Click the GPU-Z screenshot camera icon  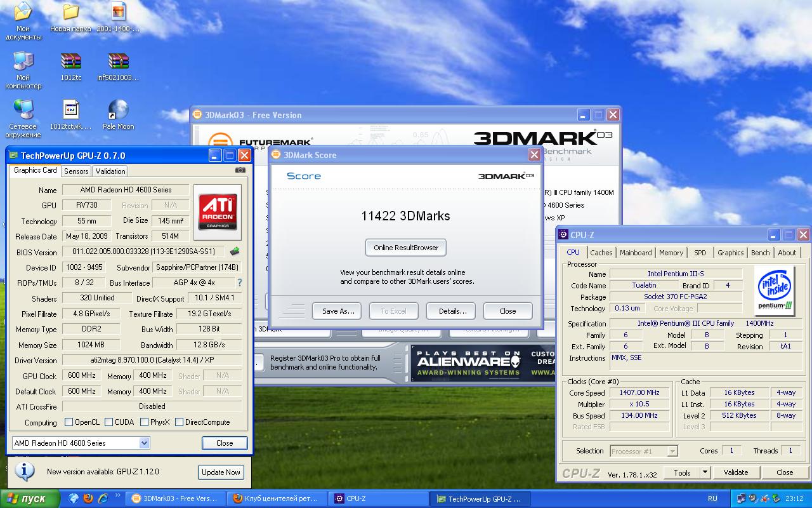[240, 170]
